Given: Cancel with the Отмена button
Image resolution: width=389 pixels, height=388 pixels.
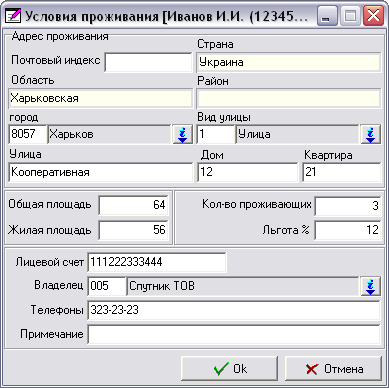Looking at the screenshot, I should (x=333, y=369).
